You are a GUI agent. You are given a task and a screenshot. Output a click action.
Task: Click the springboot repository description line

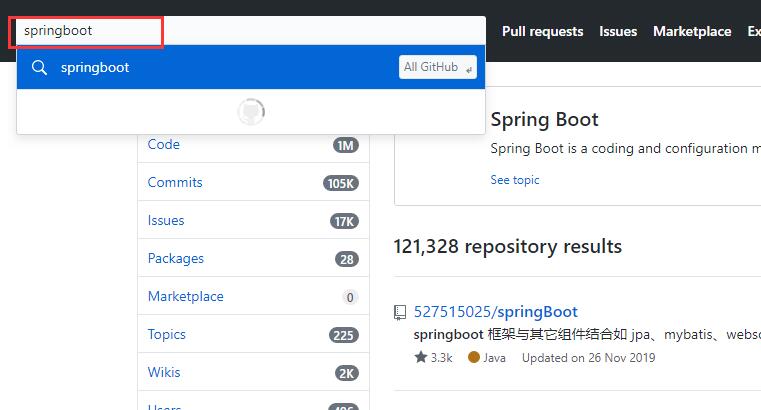pyautogui.click(x=587, y=334)
